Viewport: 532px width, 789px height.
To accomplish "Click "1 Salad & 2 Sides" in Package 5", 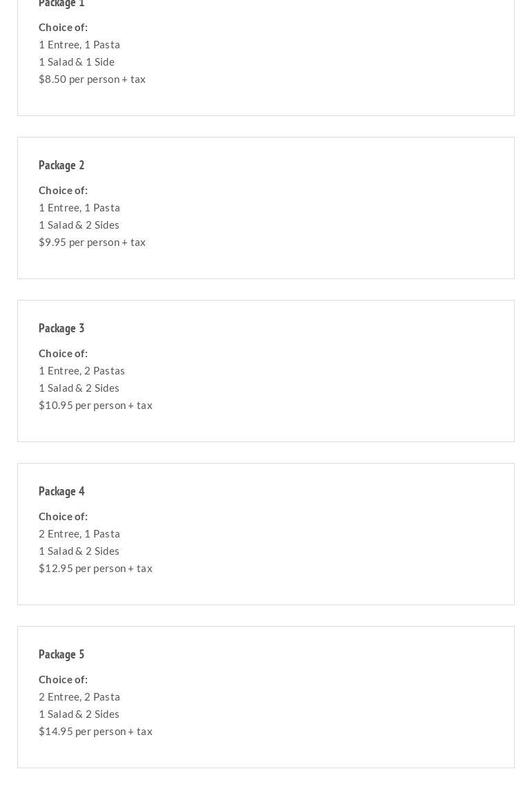I will [79, 714].
